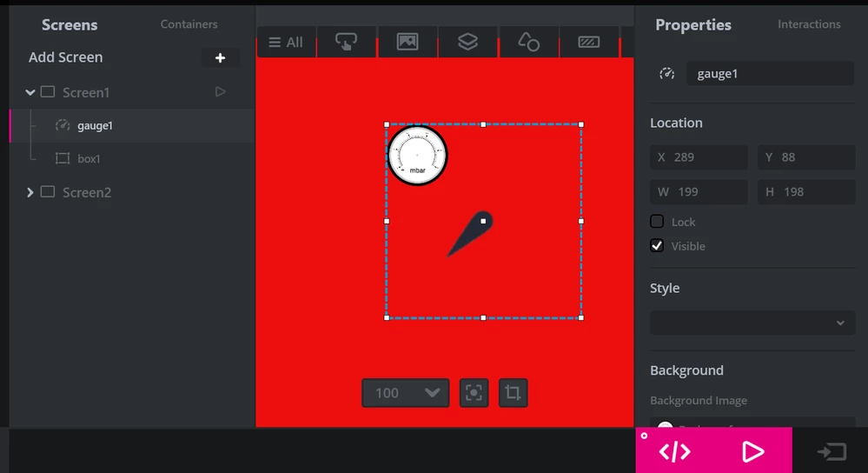Switch to the Containers tab
The height and width of the screenshot is (473, 868).
(x=189, y=24)
